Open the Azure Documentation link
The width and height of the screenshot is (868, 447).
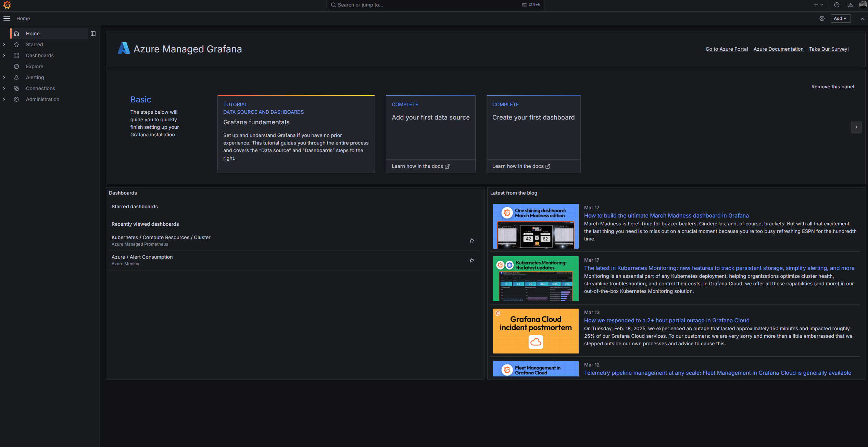778,49
